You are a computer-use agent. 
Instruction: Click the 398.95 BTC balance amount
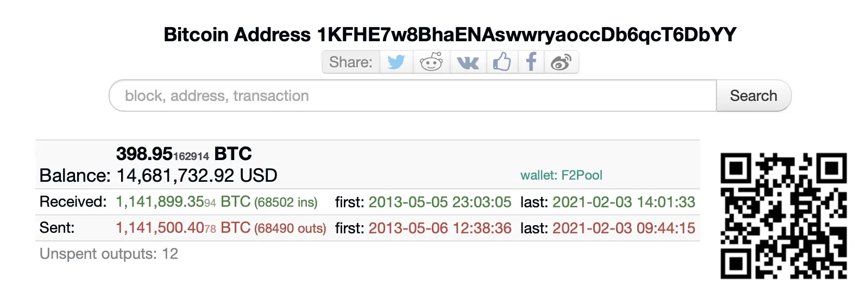click(x=184, y=154)
